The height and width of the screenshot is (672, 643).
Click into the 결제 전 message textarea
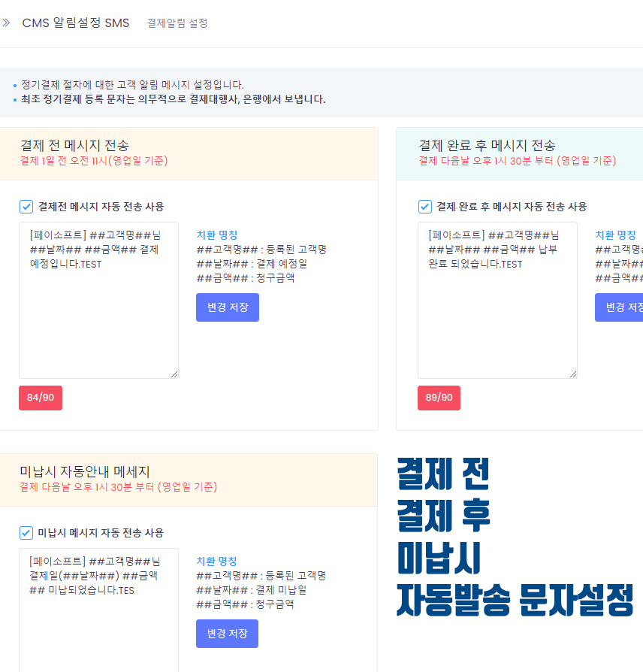click(x=98, y=300)
